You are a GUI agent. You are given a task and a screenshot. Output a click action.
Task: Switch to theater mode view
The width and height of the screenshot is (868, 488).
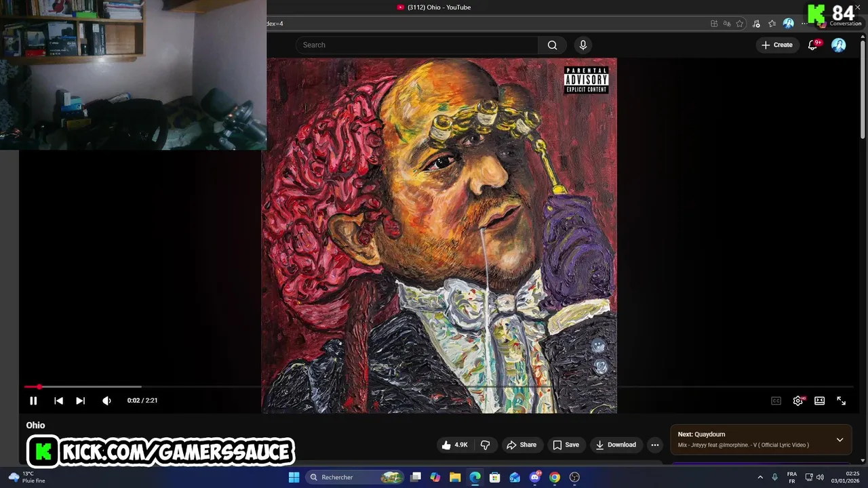819,401
